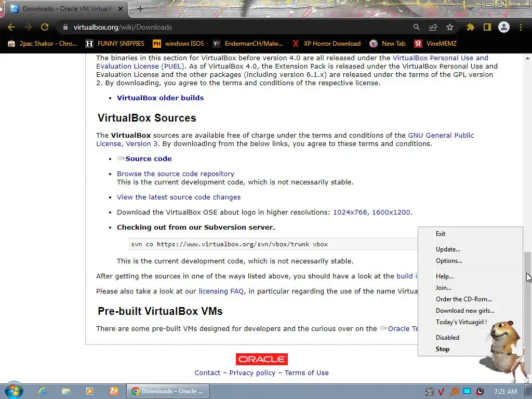Open the New Tab bookmark
Screen dimensions: 532x399
[388, 44]
